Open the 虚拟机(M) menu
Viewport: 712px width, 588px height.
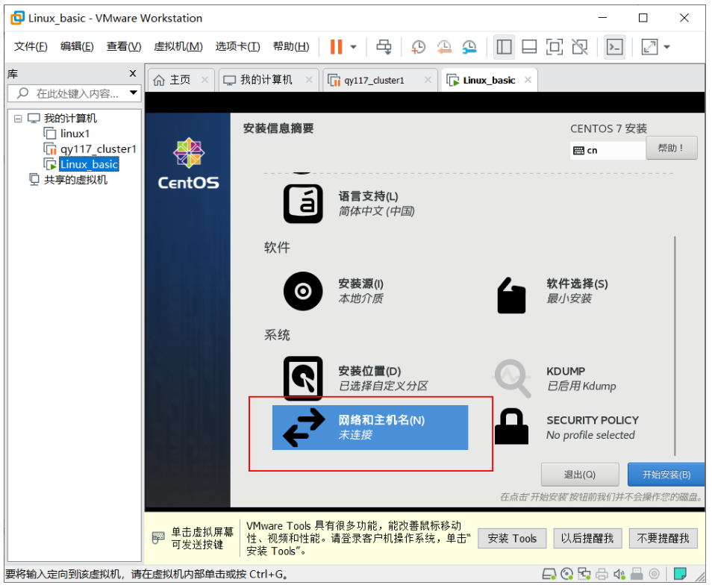(178, 46)
